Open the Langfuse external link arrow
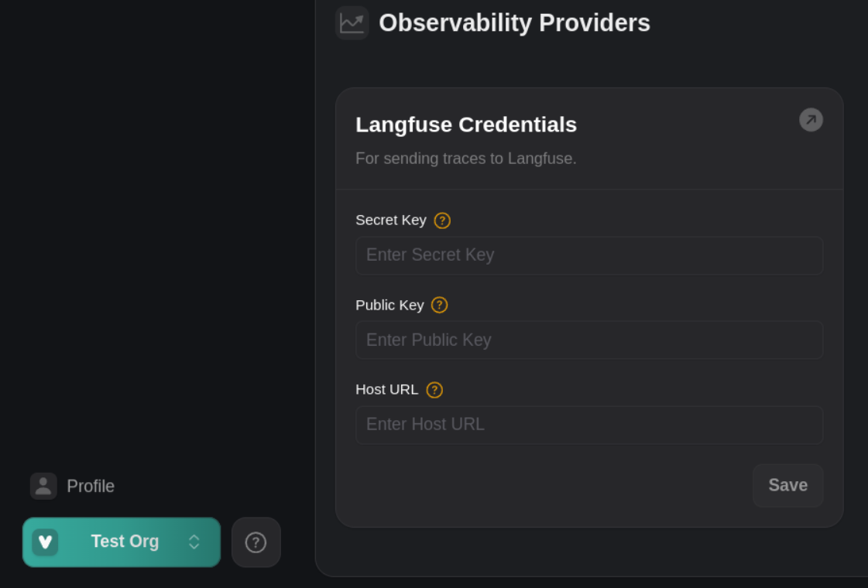 (811, 120)
